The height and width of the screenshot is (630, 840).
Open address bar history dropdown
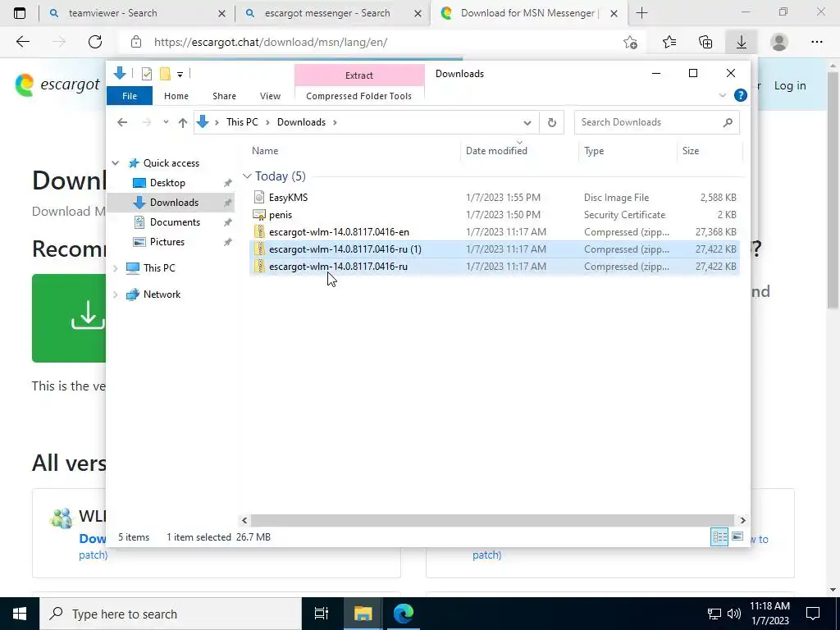[x=527, y=122]
